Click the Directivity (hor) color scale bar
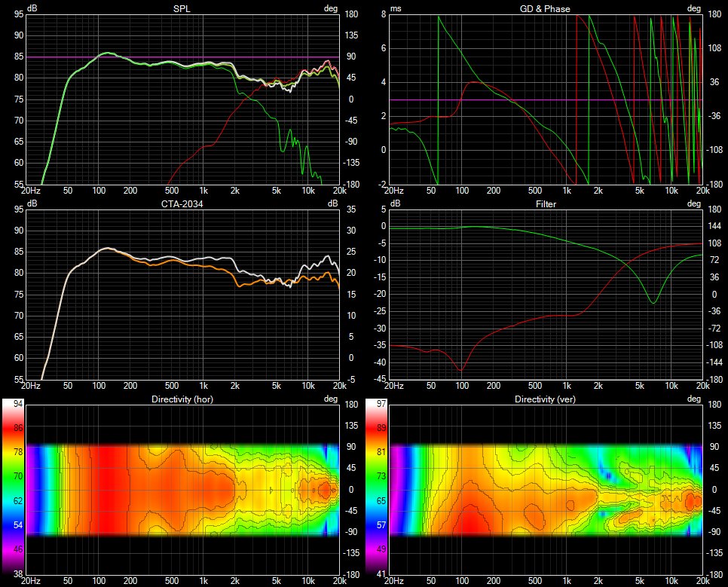The image size is (728, 587). pos(13,488)
